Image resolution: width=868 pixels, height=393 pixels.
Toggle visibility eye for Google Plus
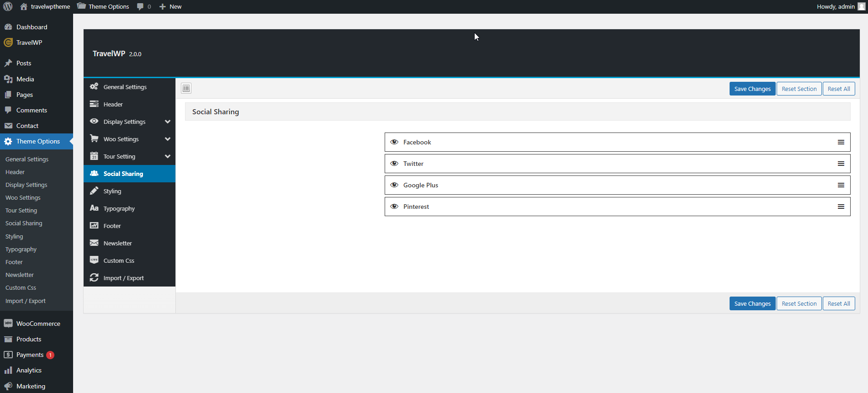(x=394, y=185)
